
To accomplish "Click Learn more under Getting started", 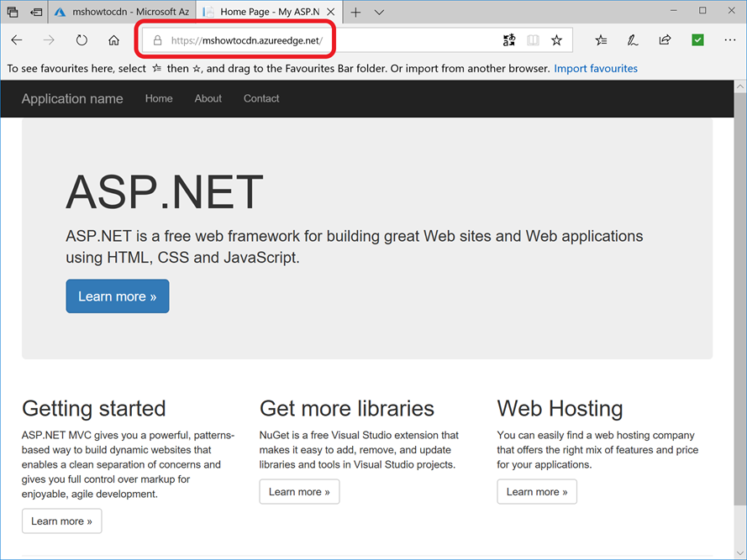I will point(62,521).
